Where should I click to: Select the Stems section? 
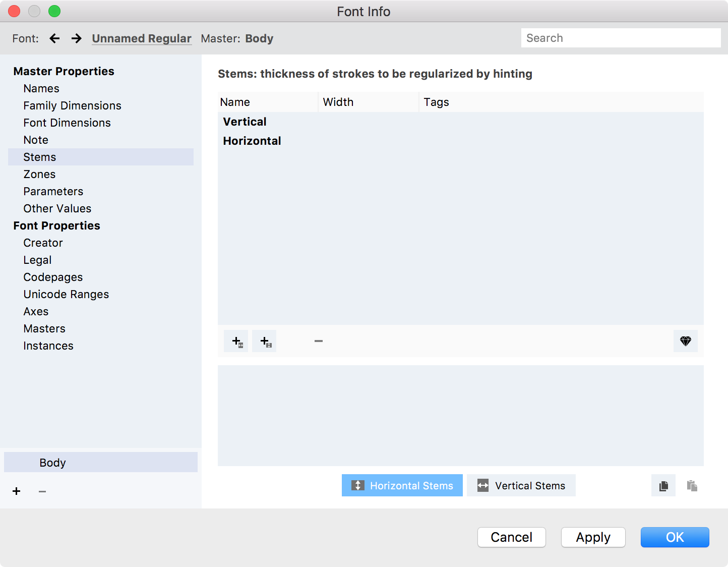(x=101, y=157)
